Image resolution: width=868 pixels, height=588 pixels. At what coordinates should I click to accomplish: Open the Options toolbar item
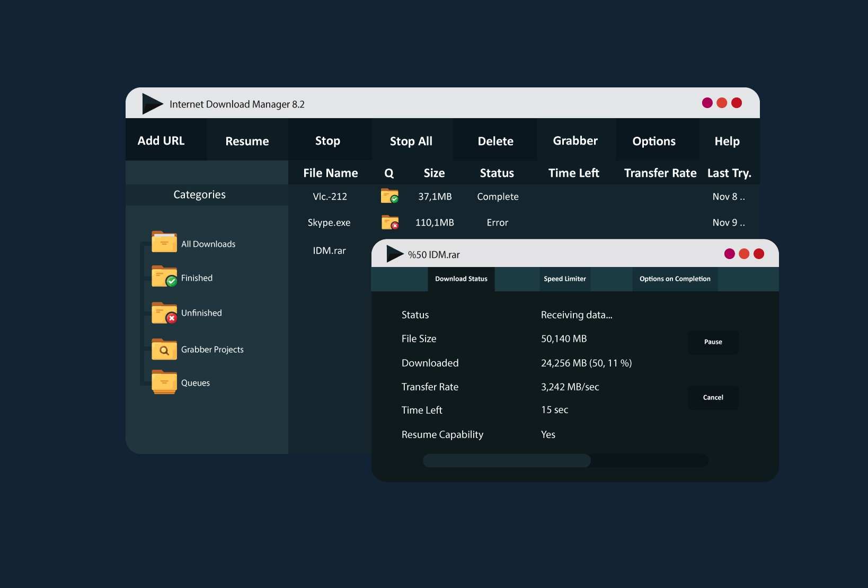pos(654,141)
